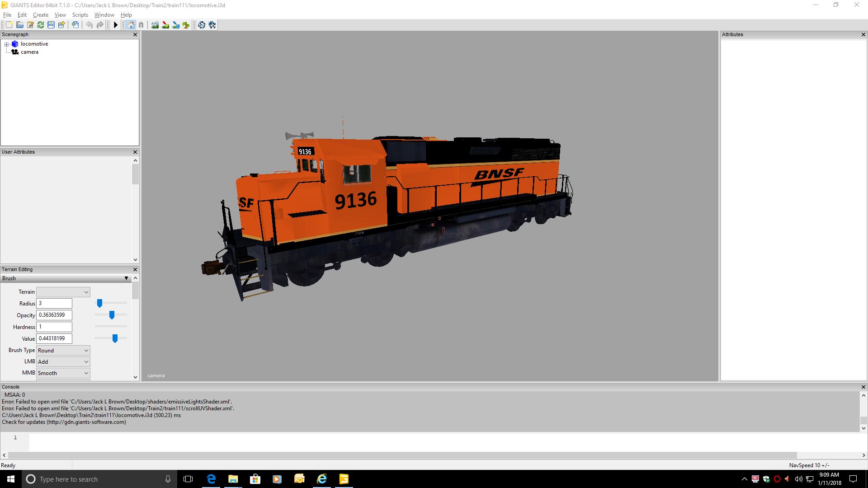The image size is (868, 488).
Task: Open the Create menu
Action: coord(40,15)
